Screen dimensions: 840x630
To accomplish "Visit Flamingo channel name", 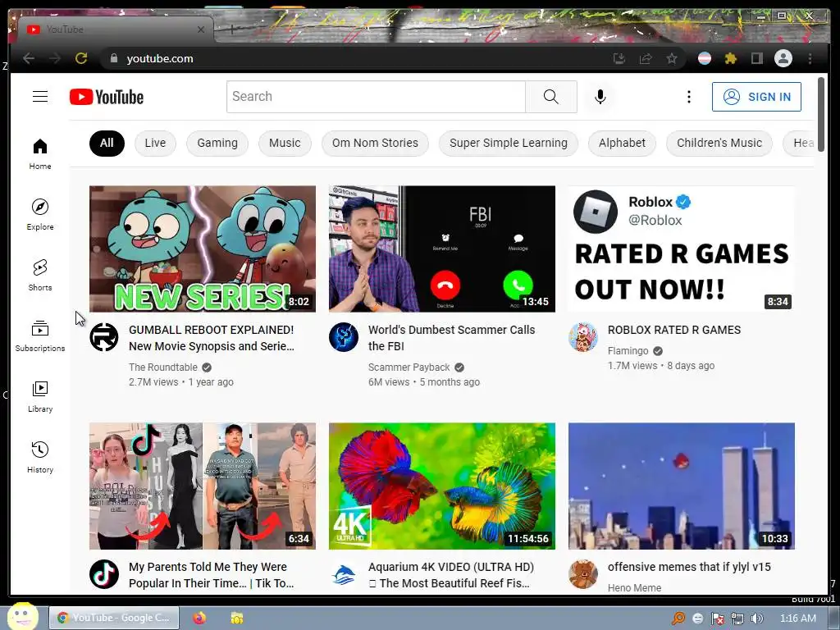I will point(628,351).
